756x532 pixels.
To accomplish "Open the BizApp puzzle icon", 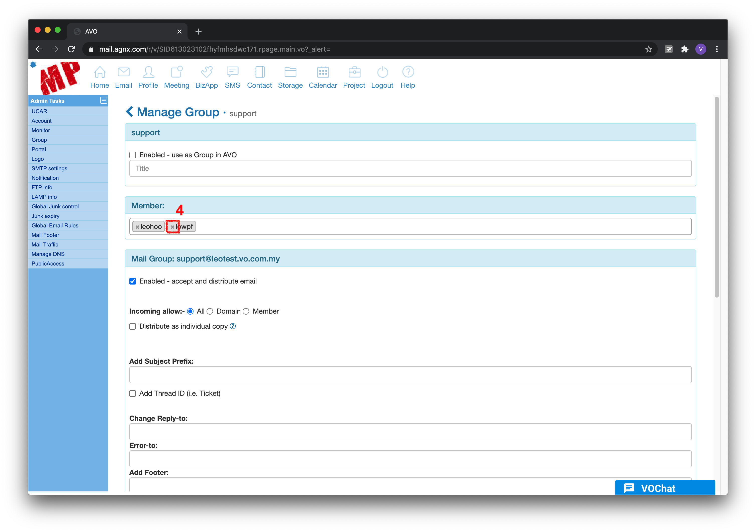I will [x=207, y=72].
